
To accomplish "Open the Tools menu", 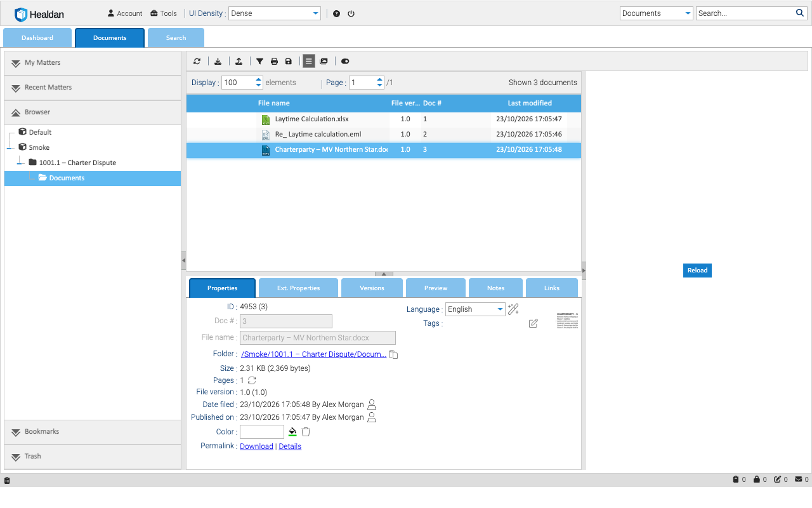I will [164, 13].
